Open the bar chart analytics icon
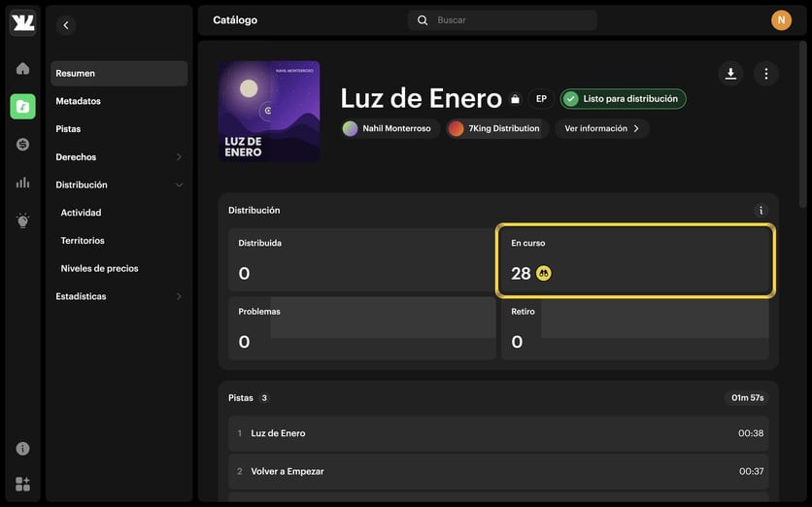The image size is (812, 507). (x=22, y=183)
